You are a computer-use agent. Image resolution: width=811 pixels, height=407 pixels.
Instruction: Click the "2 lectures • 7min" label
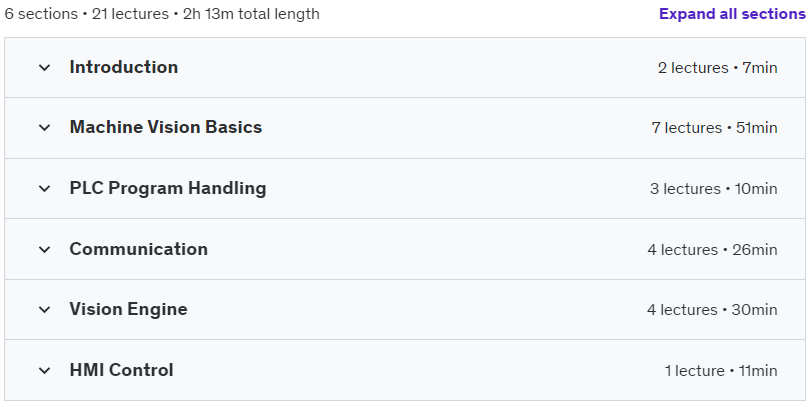point(717,68)
